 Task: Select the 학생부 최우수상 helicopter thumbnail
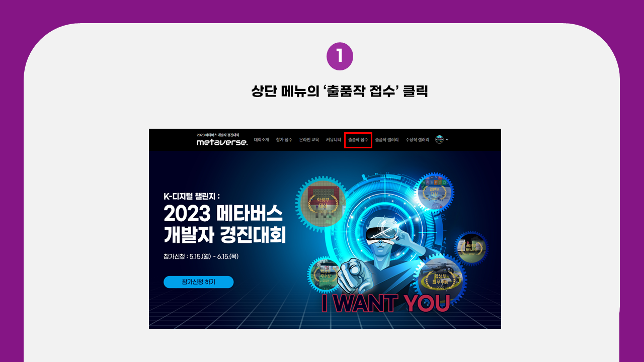click(x=440, y=278)
